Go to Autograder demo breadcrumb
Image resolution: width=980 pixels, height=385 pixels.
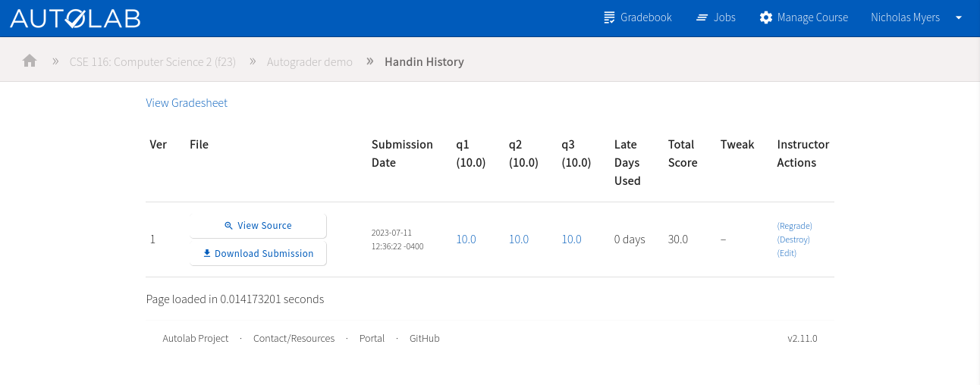[x=309, y=61]
